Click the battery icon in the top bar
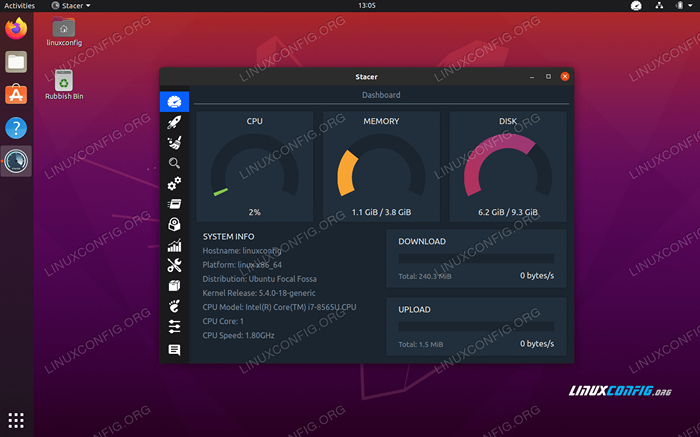 pyautogui.click(x=679, y=5)
